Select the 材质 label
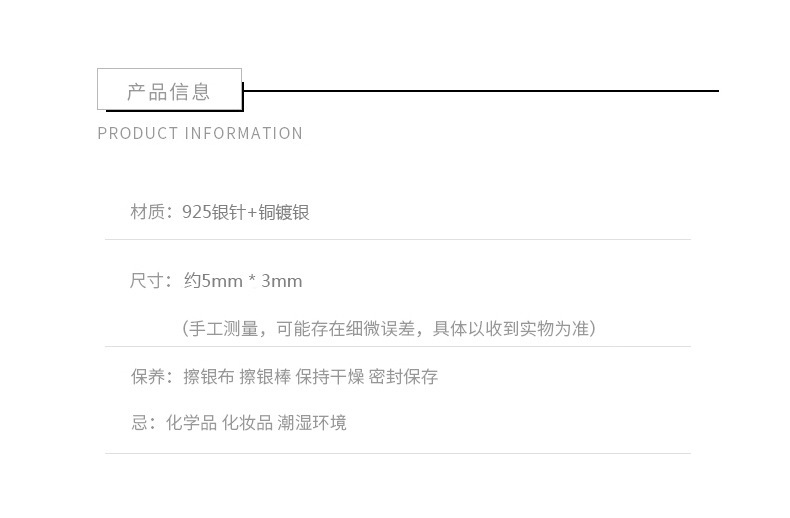Image resolution: width=790 pixels, height=518 pixels. click(x=147, y=212)
